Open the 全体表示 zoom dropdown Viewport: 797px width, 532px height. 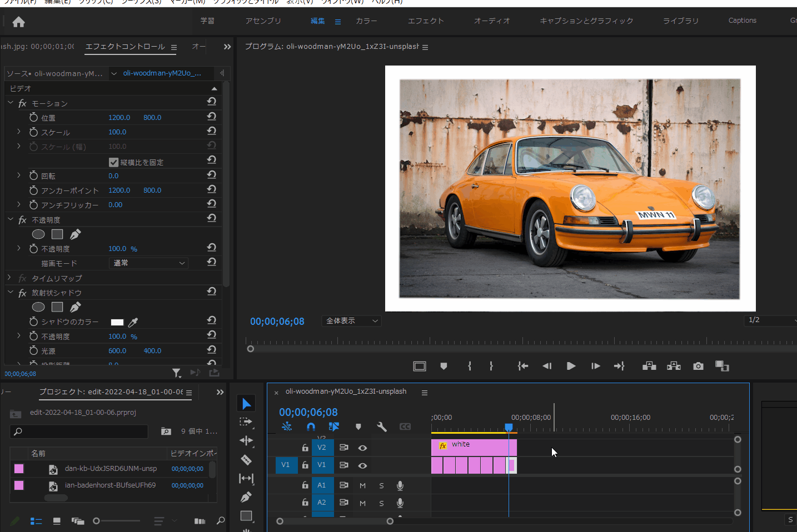coord(351,321)
